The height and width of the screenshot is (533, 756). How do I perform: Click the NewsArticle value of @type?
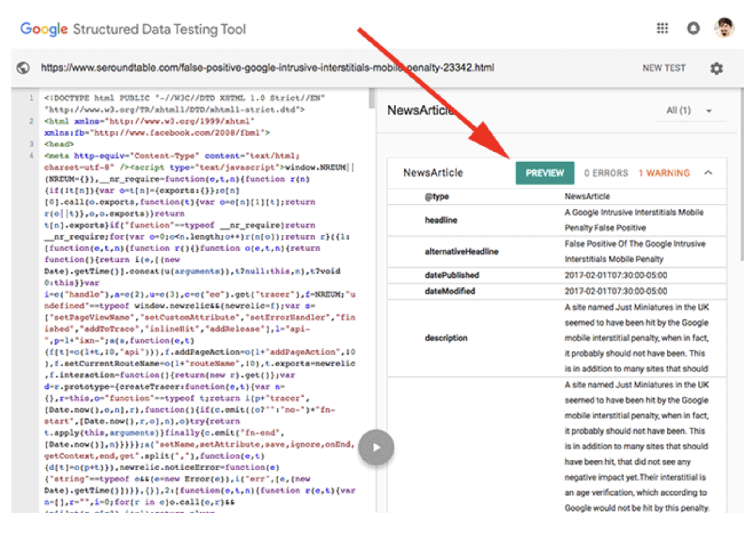coord(587,197)
